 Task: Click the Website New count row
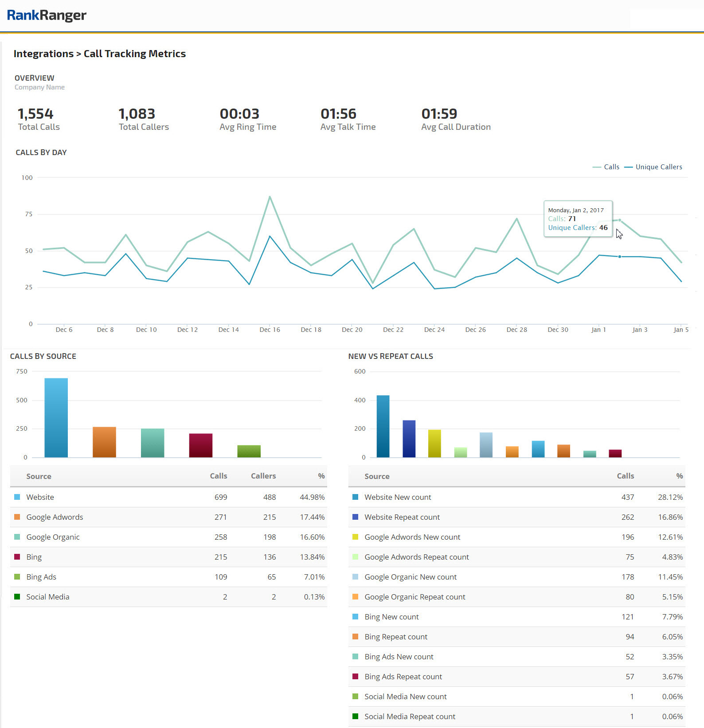click(398, 497)
